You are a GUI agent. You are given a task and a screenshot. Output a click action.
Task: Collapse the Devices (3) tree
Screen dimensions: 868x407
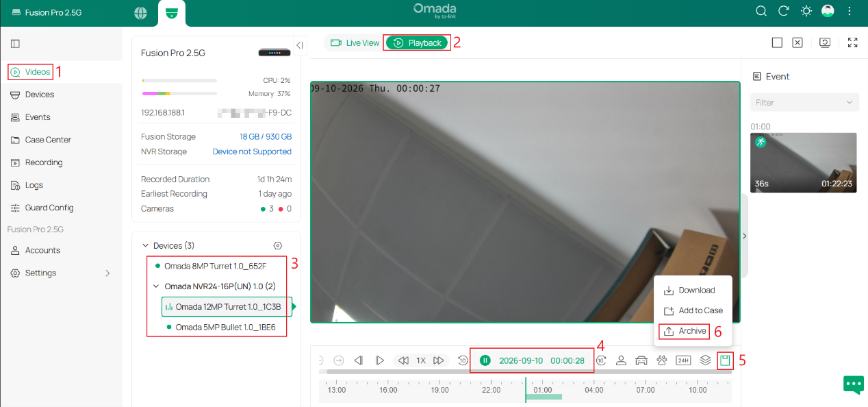pyautogui.click(x=145, y=245)
